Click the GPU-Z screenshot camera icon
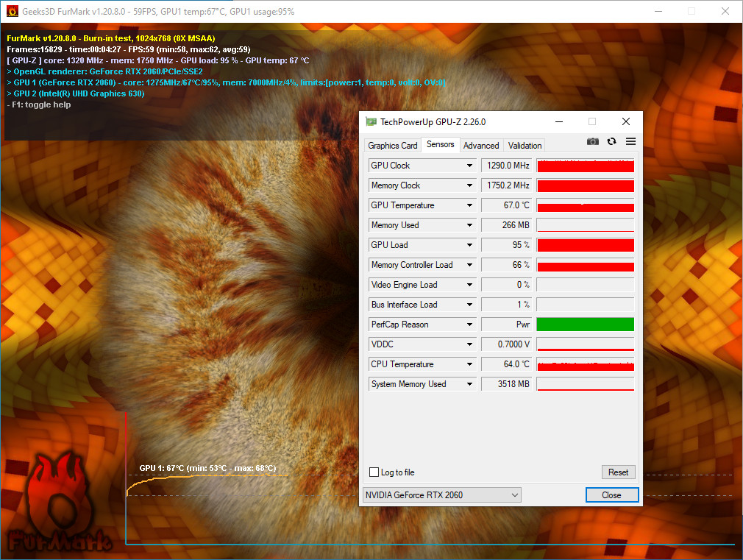The width and height of the screenshot is (743, 560). click(x=592, y=141)
